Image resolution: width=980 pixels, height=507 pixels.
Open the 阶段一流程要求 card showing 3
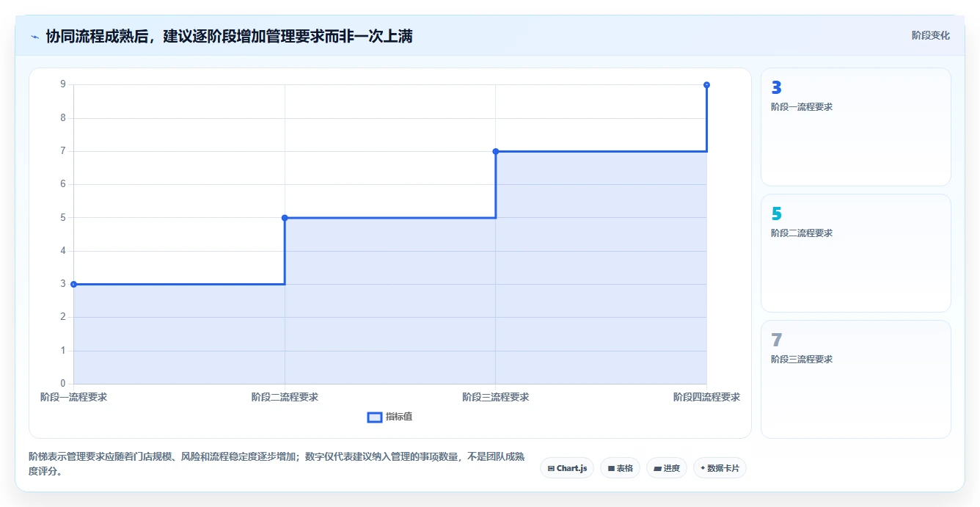point(856,127)
